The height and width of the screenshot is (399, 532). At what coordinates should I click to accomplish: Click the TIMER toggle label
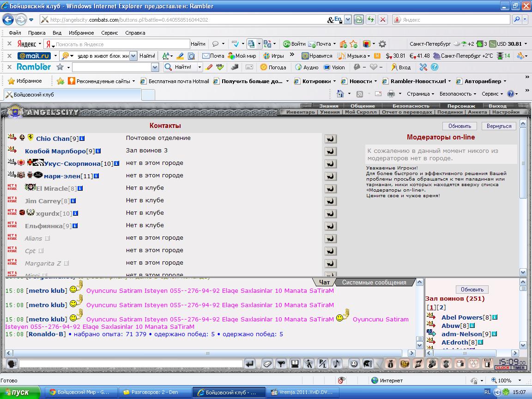519,368
